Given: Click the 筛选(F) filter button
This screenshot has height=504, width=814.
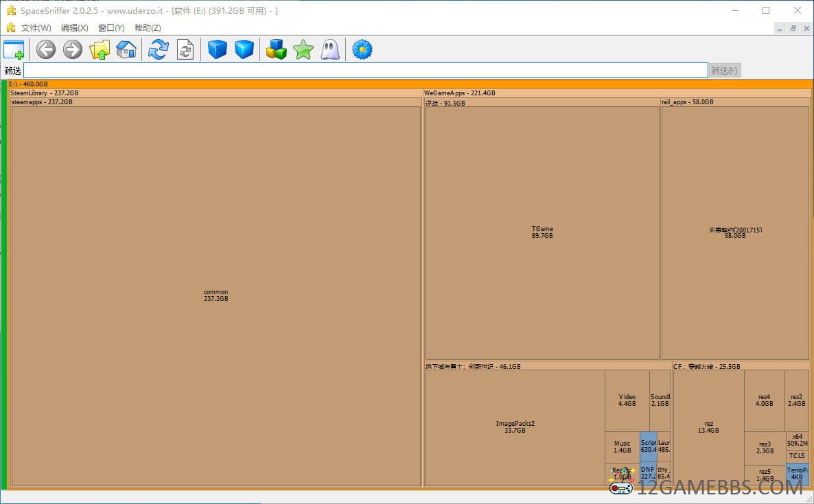Looking at the screenshot, I should pyautogui.click(x=724, y=71).
